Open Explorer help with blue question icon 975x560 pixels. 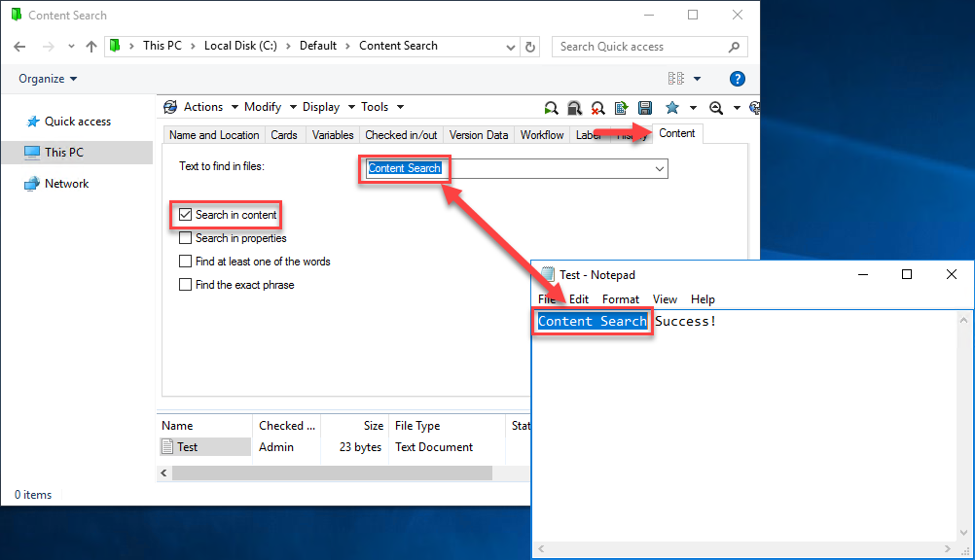[x=737, y=79]
